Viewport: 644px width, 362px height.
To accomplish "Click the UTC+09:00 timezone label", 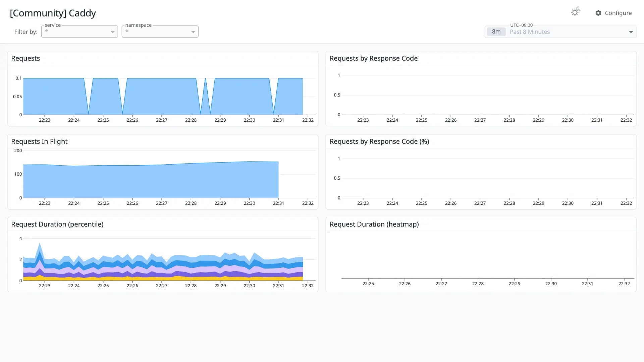I will [x=521, y=25].
